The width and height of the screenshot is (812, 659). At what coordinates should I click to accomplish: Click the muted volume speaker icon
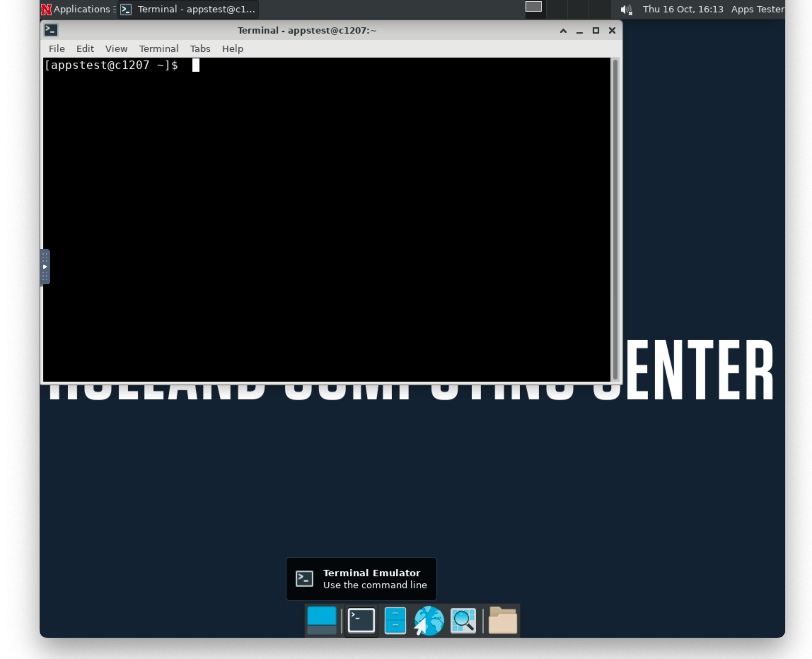pyautogui.click(x=626, y=10)
